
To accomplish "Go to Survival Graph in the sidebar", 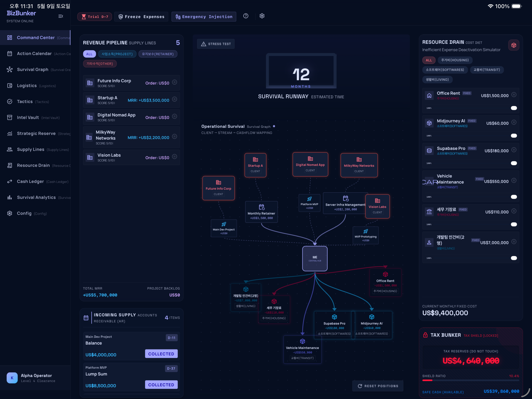I will (x=35, y=70).
